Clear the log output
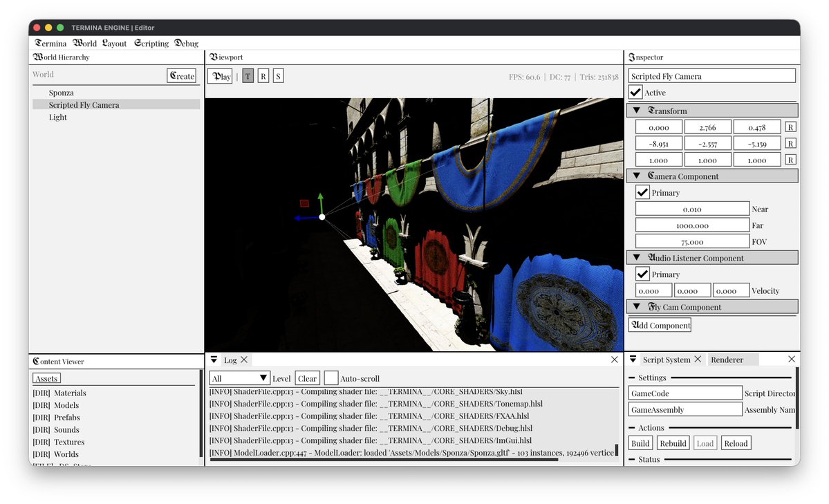This screenshot has height=504, width=829. (307, 378)
